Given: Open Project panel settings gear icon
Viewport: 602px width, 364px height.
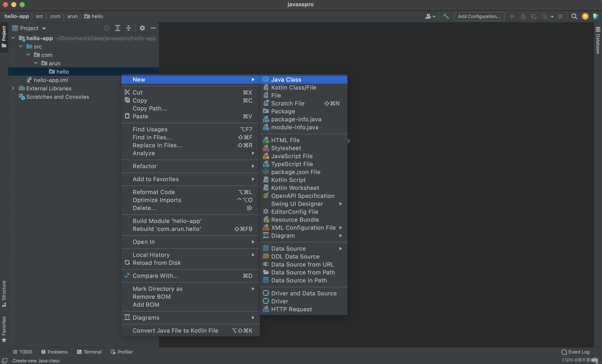Looking at the screenshot, I should click(142, 28).
